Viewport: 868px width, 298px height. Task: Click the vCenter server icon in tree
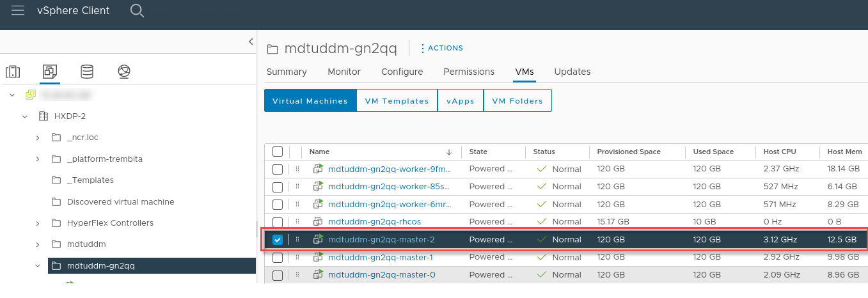click(x=30, y=95)
